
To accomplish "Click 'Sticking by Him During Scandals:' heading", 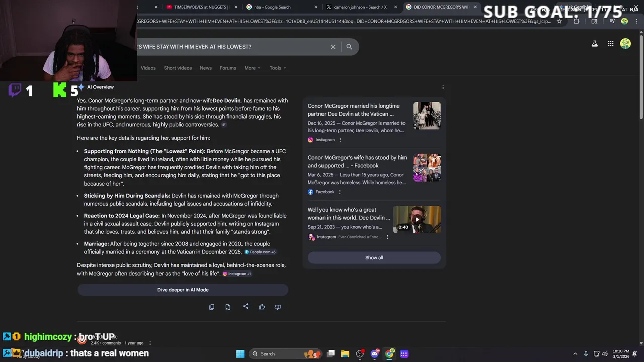I will point(127,196).
